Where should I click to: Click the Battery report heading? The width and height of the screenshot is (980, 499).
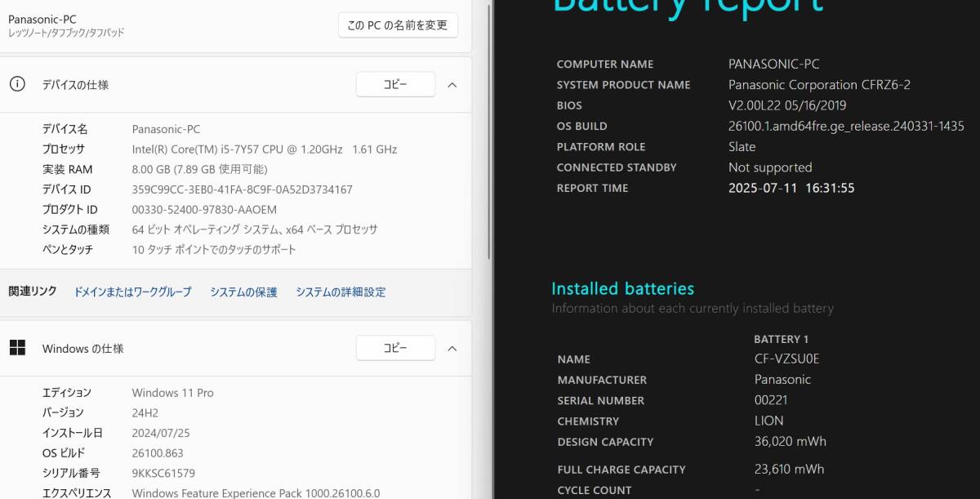click(688, 8)
